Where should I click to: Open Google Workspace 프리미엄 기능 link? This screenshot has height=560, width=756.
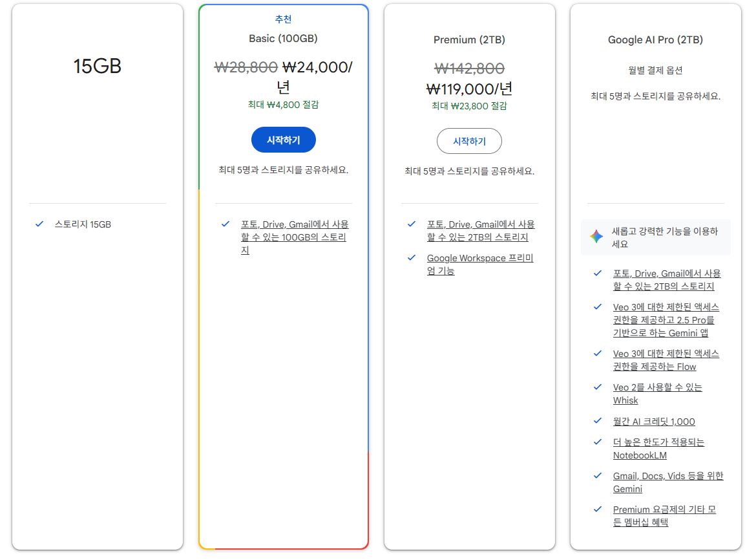click(480, 264)
